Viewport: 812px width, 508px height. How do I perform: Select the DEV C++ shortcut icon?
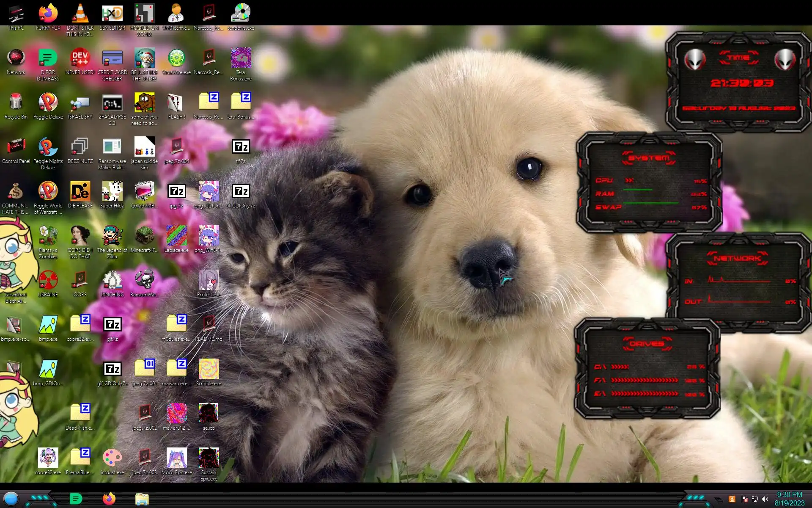[x=80, y=58]
